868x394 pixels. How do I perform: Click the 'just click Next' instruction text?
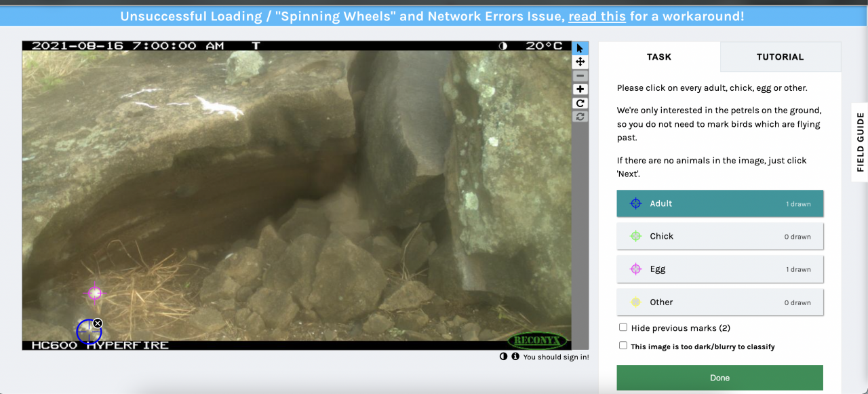click(712, 167)
